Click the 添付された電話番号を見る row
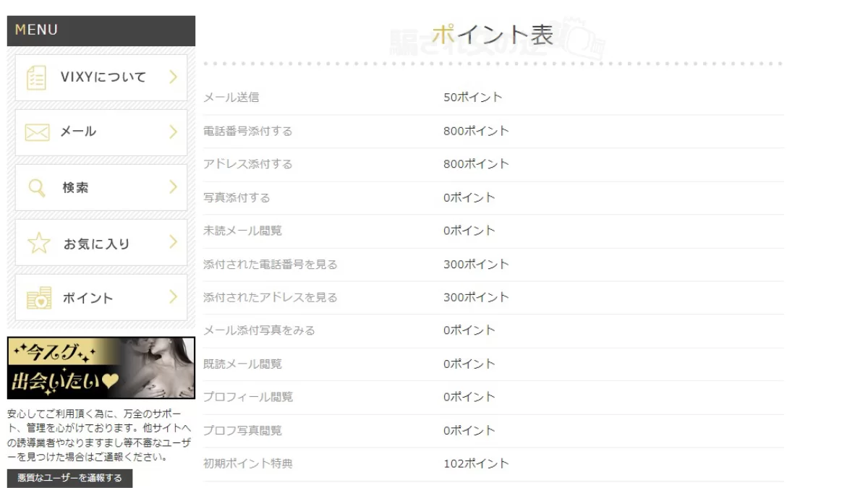 pyautogui.click(x=492, y=264)
